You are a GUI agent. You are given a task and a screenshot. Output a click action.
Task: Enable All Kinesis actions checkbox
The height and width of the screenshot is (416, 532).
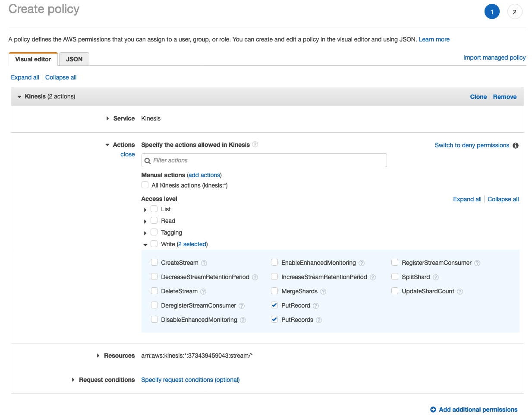145,185
